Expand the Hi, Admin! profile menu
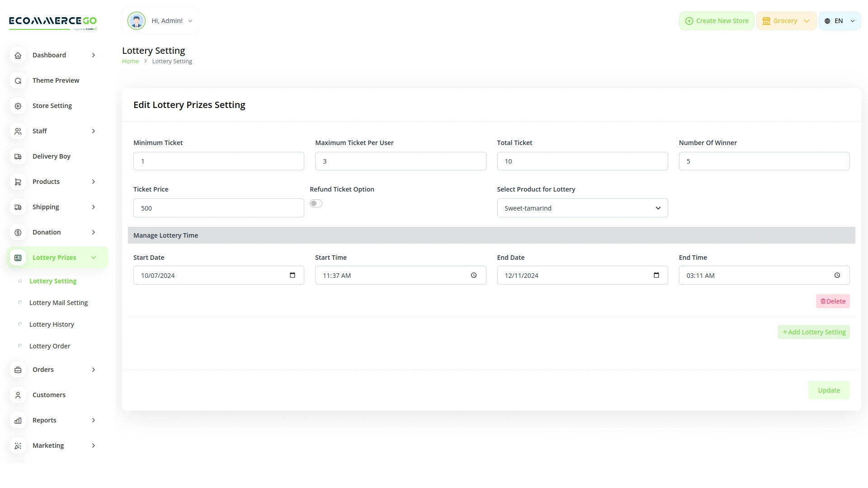The height and width of the screenshot is (488, 868). (160, 21)
